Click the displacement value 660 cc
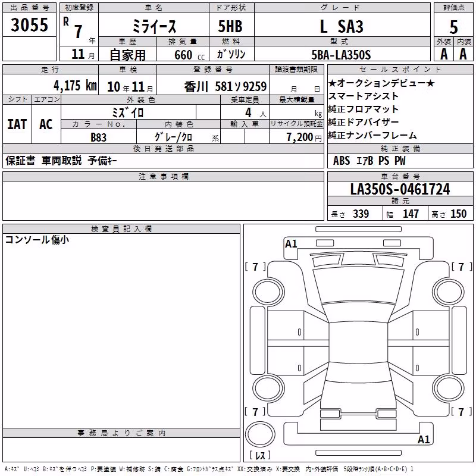 tap(189, 55)
